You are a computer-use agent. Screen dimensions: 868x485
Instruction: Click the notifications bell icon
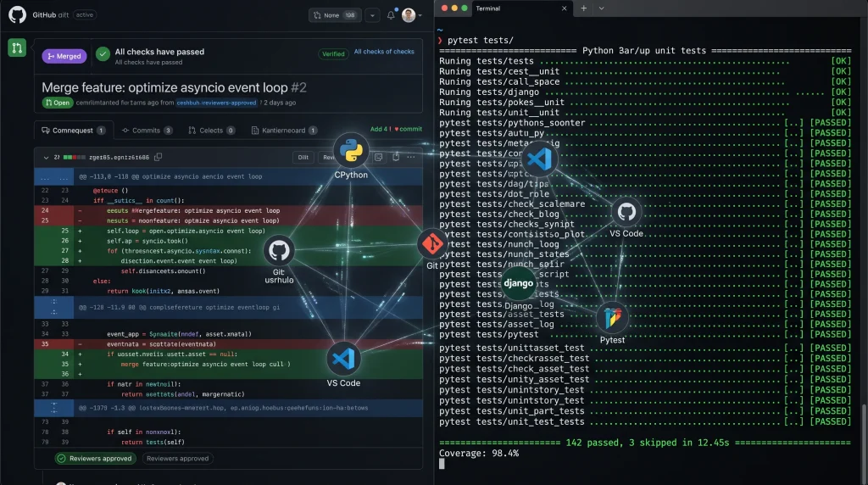[391, 15]
